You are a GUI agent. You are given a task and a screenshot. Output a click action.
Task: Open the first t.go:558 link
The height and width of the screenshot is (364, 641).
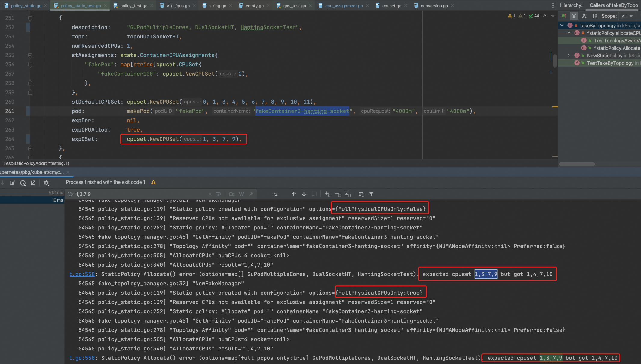point(82,274)
